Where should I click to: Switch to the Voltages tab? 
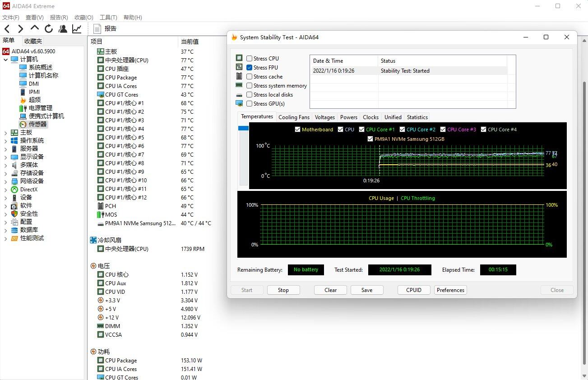coord(325,117)
